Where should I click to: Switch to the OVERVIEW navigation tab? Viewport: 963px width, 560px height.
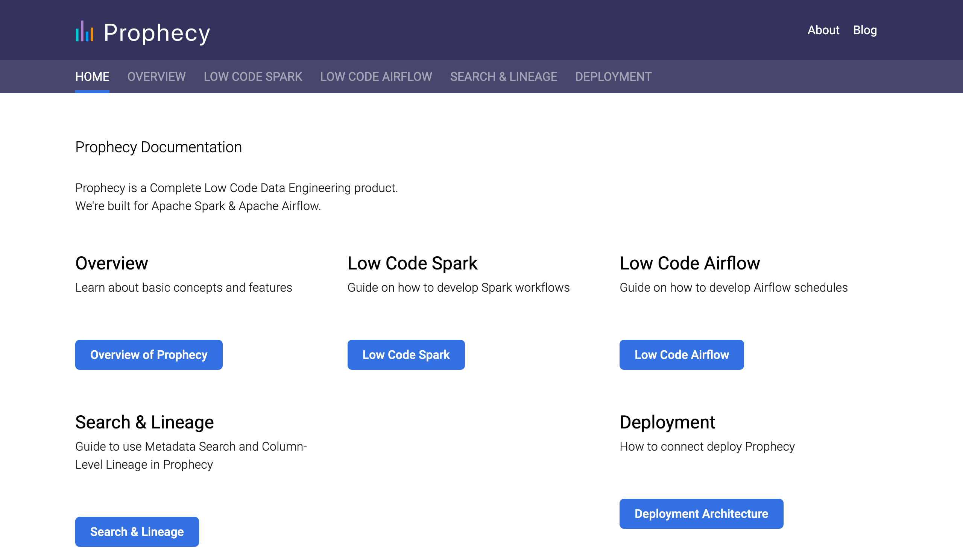point(156,77)
